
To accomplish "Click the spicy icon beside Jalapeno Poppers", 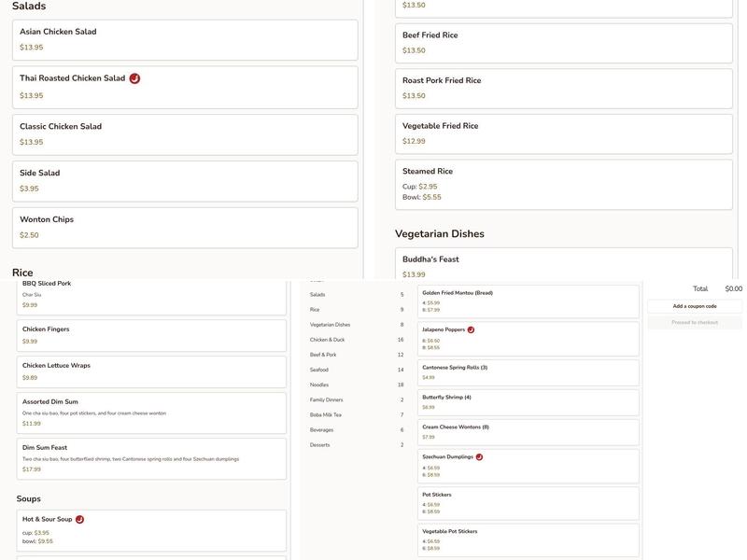I will [471, 329].
